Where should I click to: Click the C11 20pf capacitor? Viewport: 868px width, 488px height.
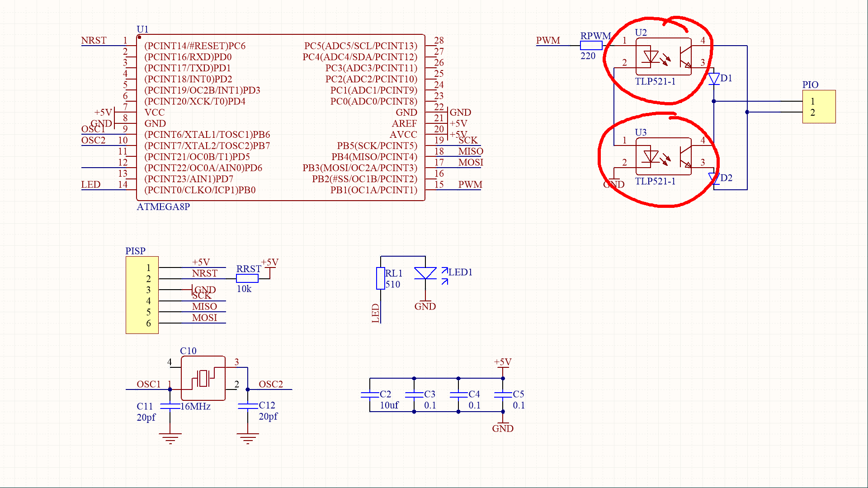(x=170, y=406)
